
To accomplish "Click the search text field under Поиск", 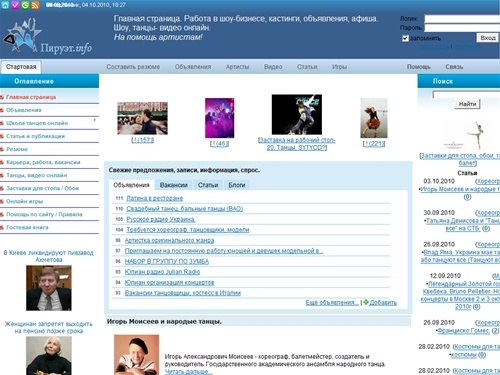I will (x=466, y=95).
